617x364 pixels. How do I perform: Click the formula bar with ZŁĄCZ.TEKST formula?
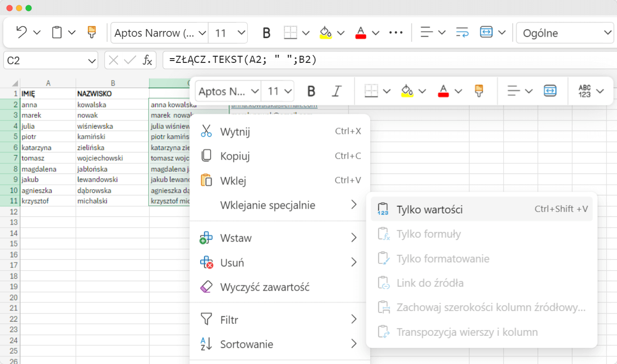tap(390, 61)
